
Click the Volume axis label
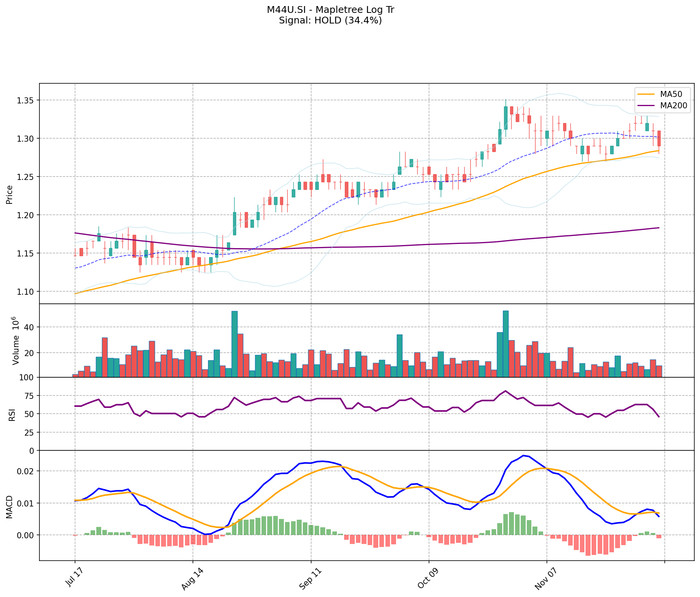click(x=16, y=341)
